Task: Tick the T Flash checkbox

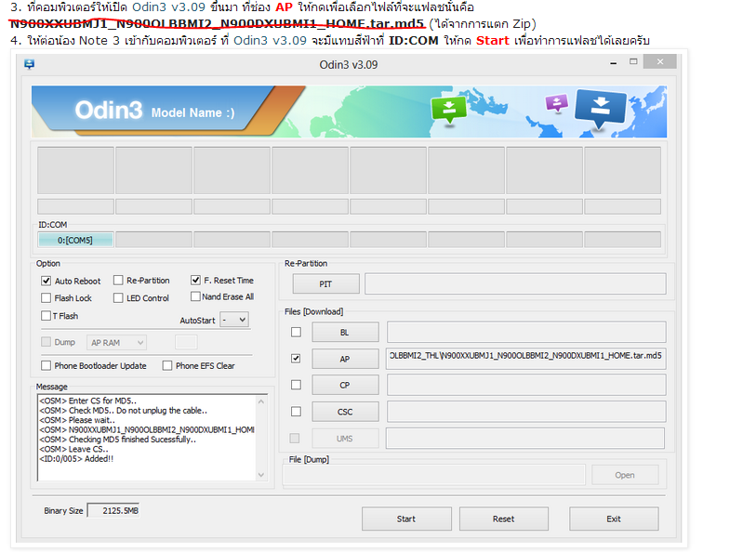Action: tap(46, 316)
